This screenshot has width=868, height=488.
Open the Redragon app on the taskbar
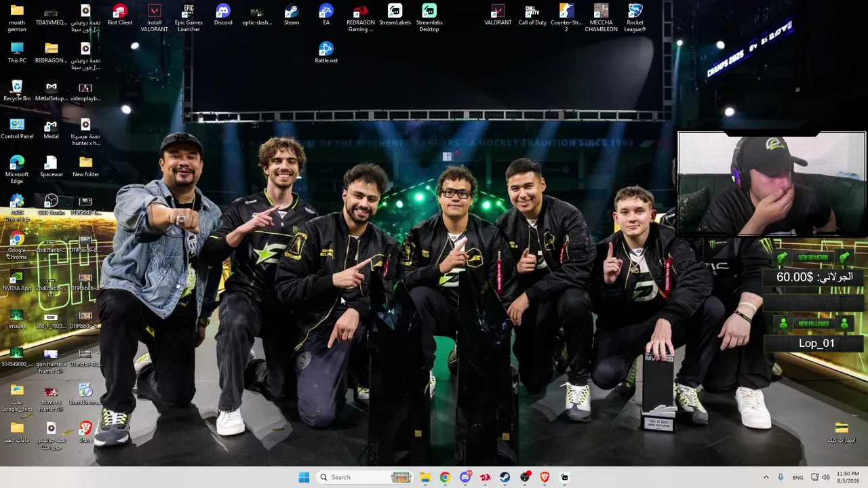click(485, 477)
